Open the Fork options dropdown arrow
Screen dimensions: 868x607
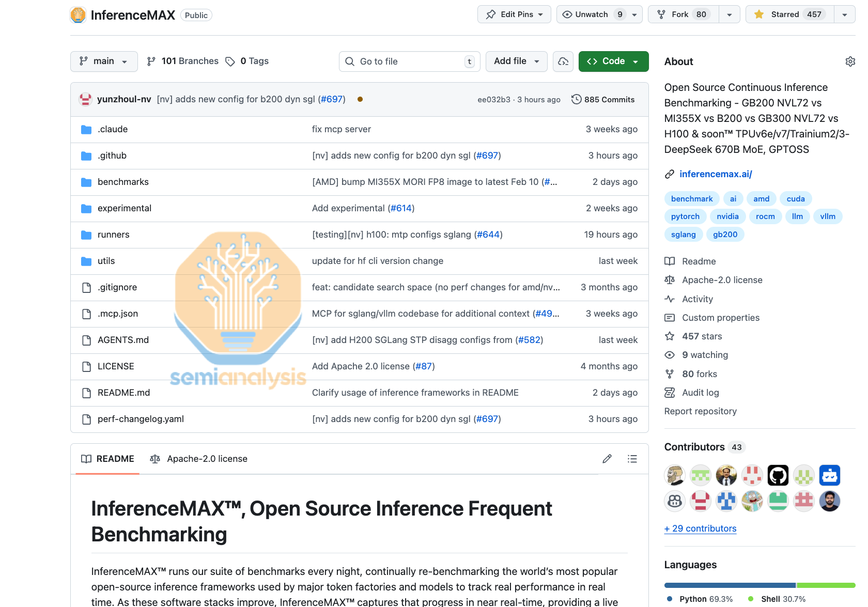point(729,14)
